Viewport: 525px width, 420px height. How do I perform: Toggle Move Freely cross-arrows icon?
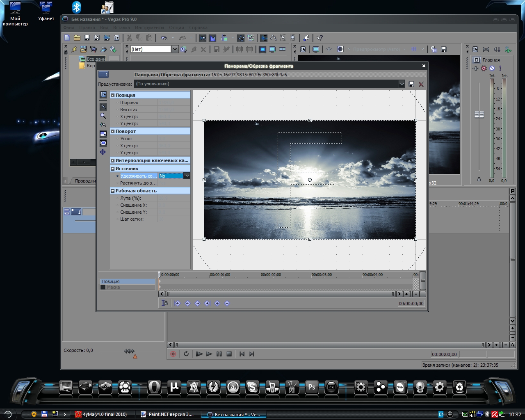click(x=103, y=152)
